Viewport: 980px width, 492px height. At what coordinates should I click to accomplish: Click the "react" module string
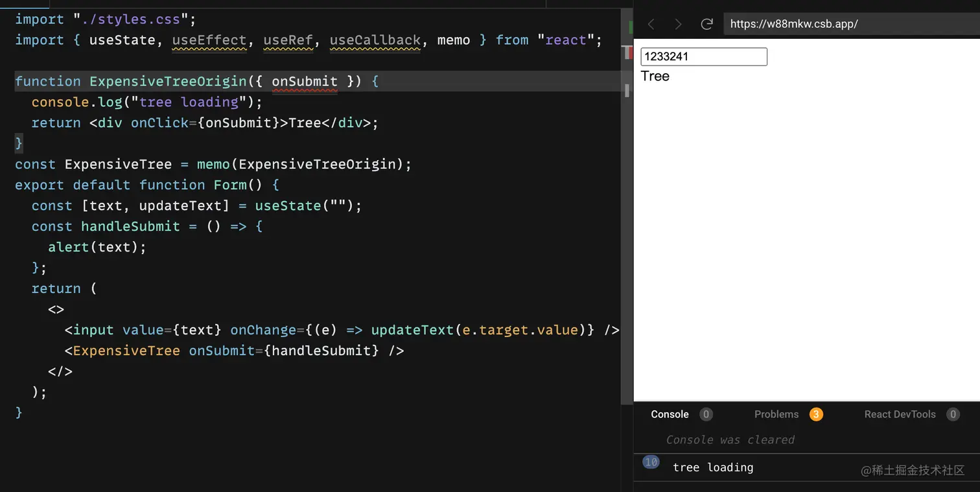[566, 40]
